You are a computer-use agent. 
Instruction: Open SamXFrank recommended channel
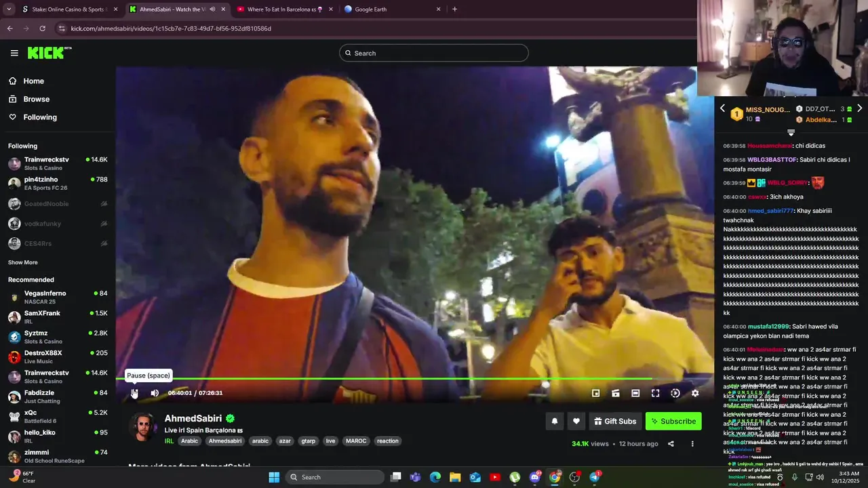58,317
